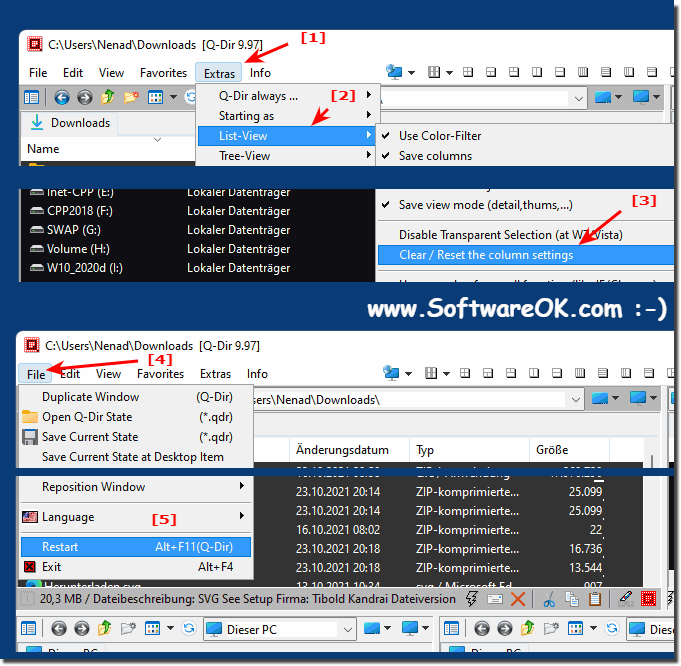Go forward using upper window's Forward arrow
The image size is (681, 666).
click(x=85, y=97)
